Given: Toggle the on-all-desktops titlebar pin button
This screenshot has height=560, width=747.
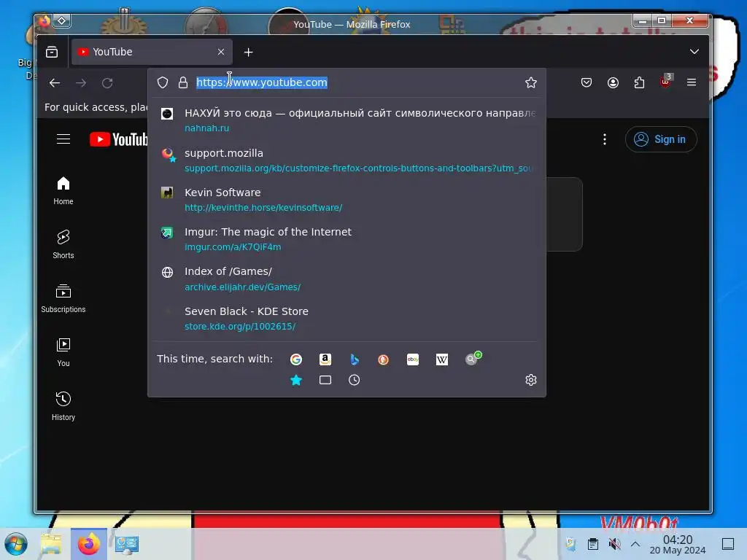Looking at the screenshot, I should coord(62,20).
